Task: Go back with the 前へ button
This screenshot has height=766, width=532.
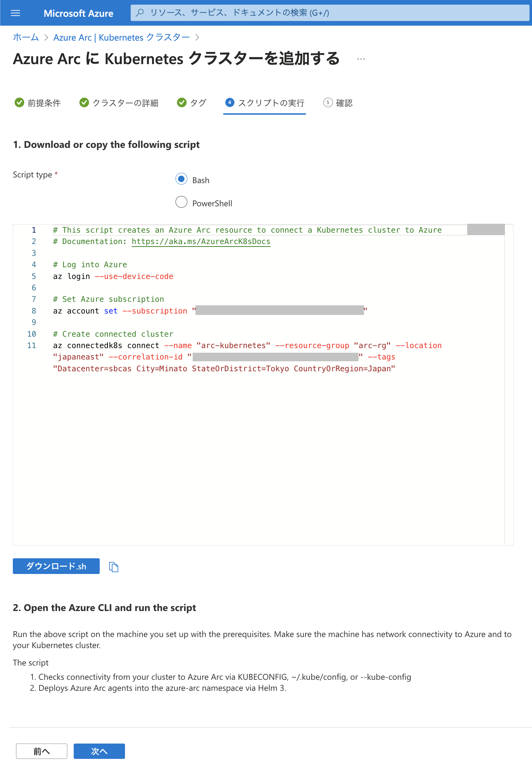Action: pyautogui.click(x=42, y=751)
